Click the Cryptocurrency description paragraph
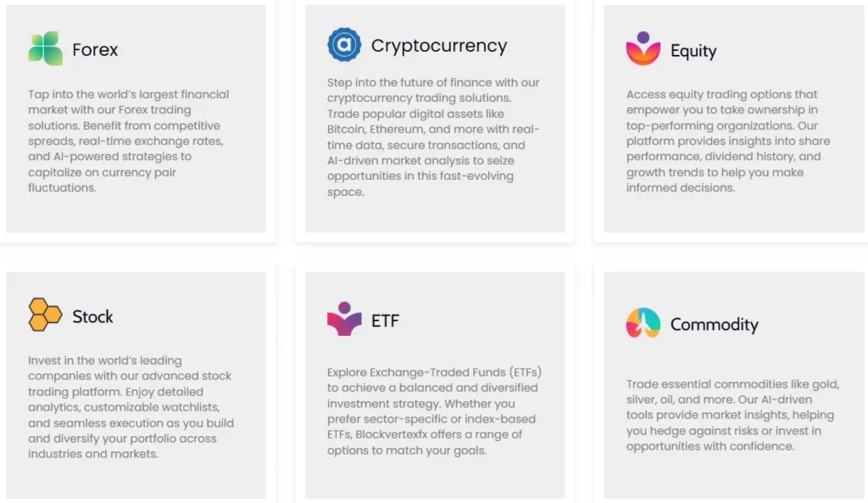This screenshot has width=868, height=503. click(x=433, y=137)
